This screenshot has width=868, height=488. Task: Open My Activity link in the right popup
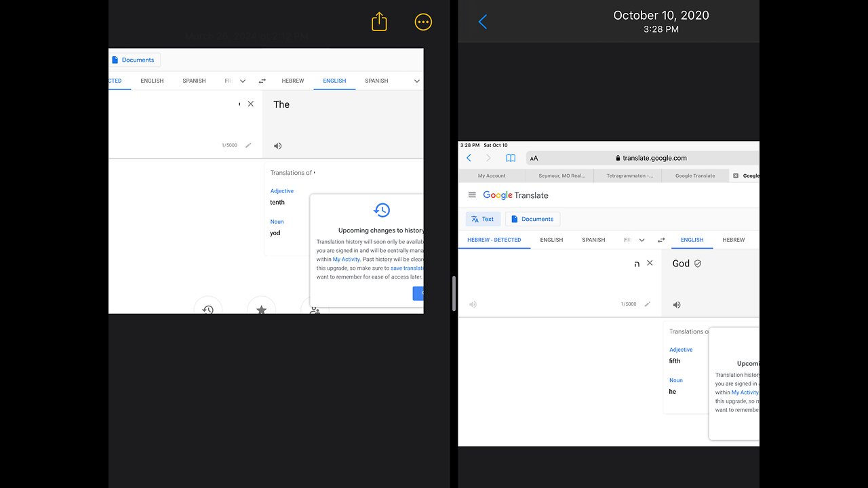[745, 392]
